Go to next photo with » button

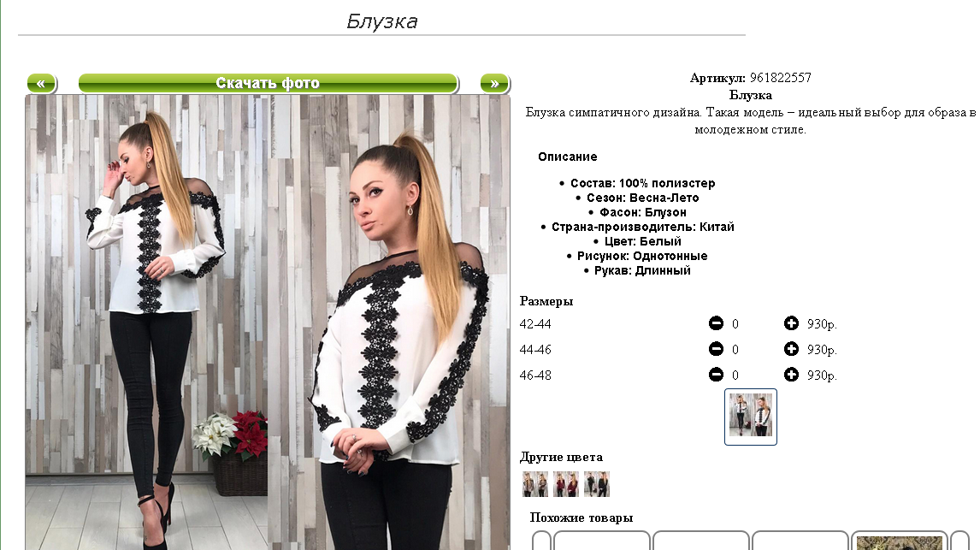pyautogui.click(x=495, y=83)
